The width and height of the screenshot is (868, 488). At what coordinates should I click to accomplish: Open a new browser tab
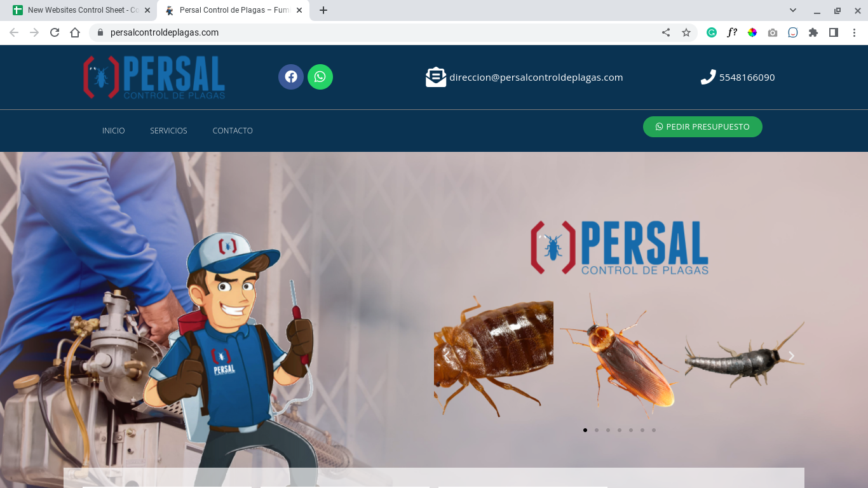point(323,10)
